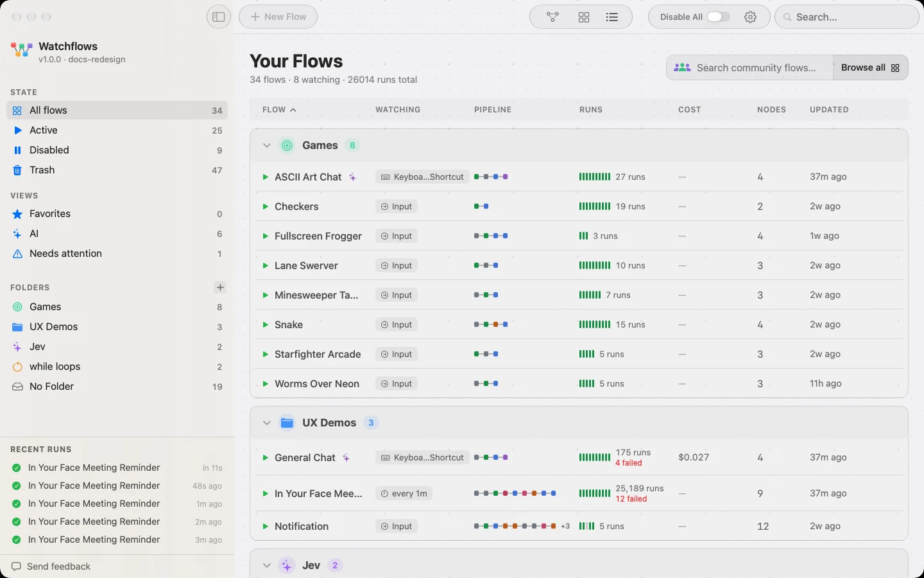Select Active state filter
This screenshot has height=578, width=924.
[x=117, y=130]
